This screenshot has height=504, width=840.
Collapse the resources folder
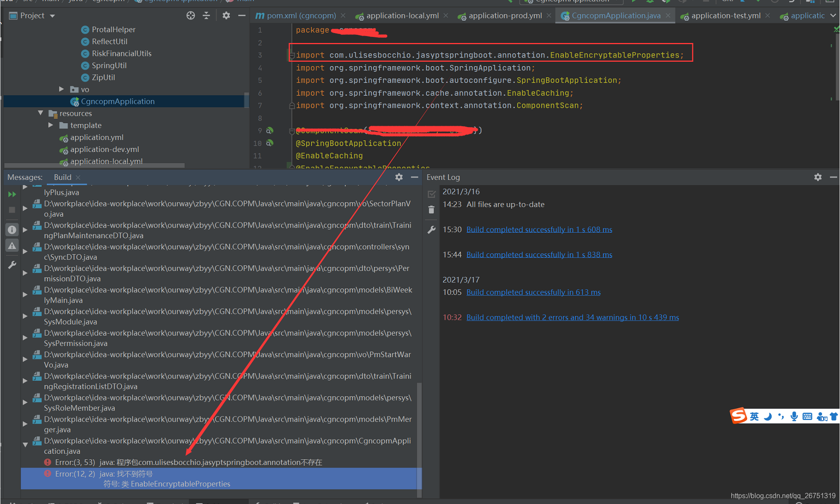(x=40, y=113)
